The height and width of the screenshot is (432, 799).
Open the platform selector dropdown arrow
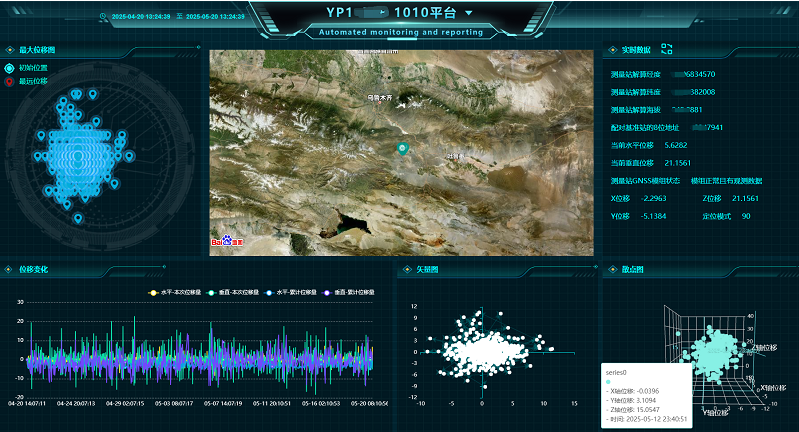coord(469,13)
